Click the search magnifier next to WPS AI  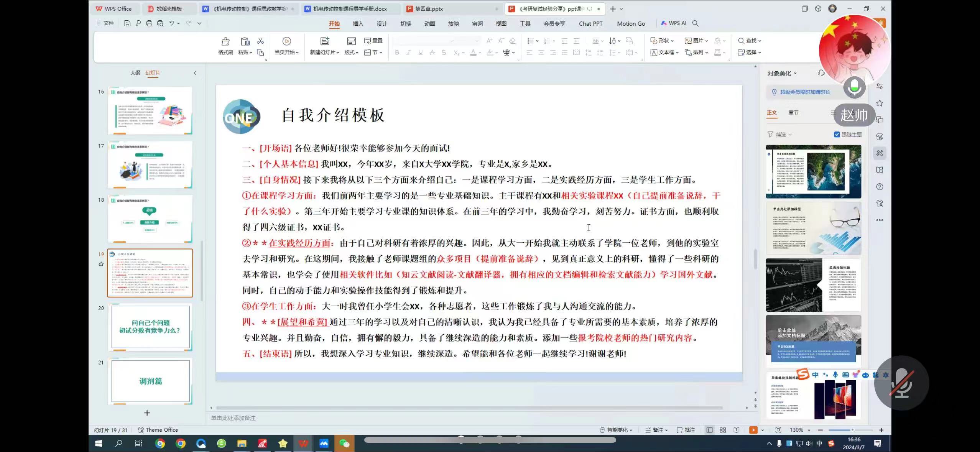point(696,23)
